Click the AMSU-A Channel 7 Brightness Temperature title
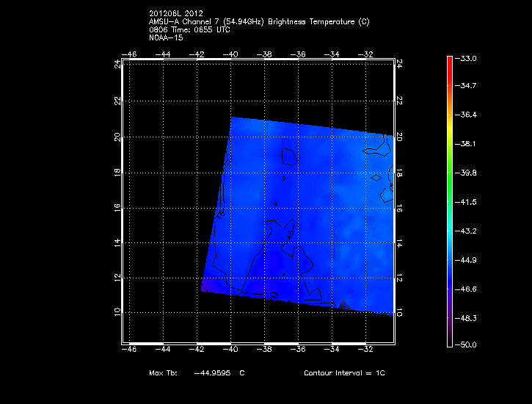The height and width of the screenshot is (404, 532). pyautogui.click(x=258, y=22)
